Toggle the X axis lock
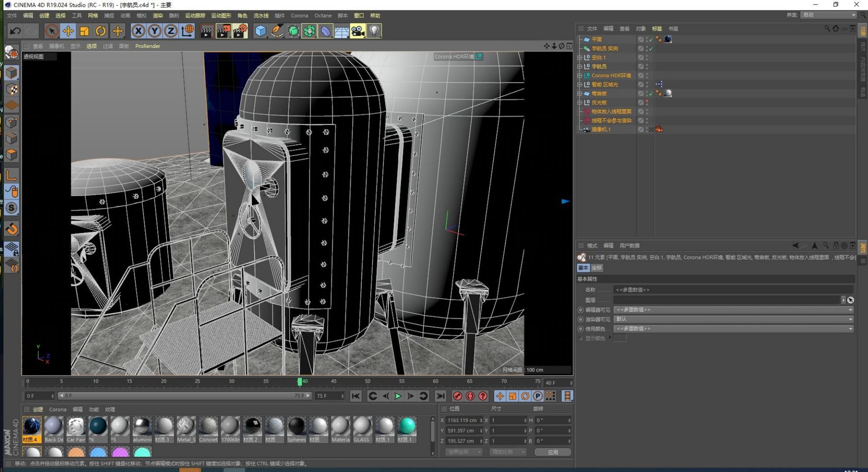Viewport: 868px width, 472px height. tap(138, 31)
